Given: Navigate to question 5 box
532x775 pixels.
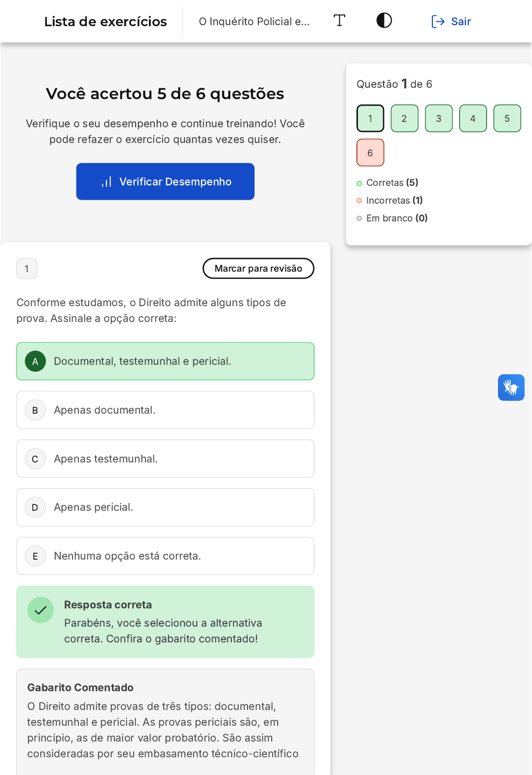Looking at the screenshot, I should coord(507,118).
